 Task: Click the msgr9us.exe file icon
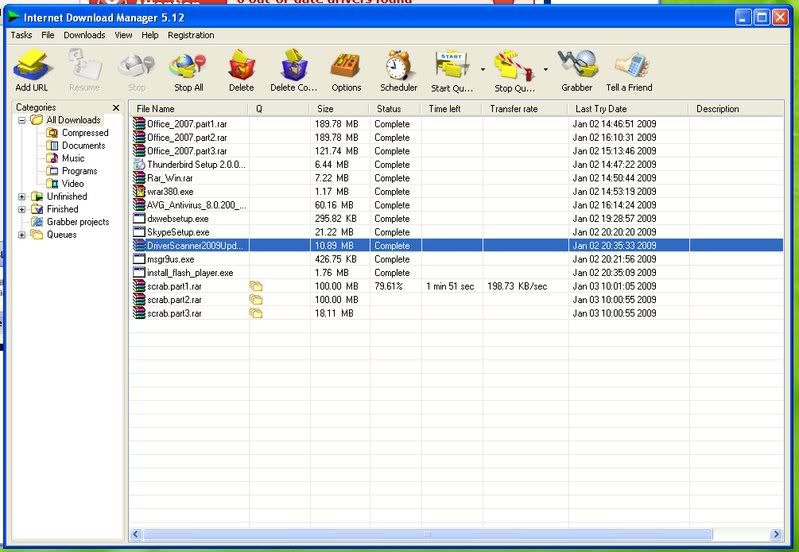[x=139, y=259]
